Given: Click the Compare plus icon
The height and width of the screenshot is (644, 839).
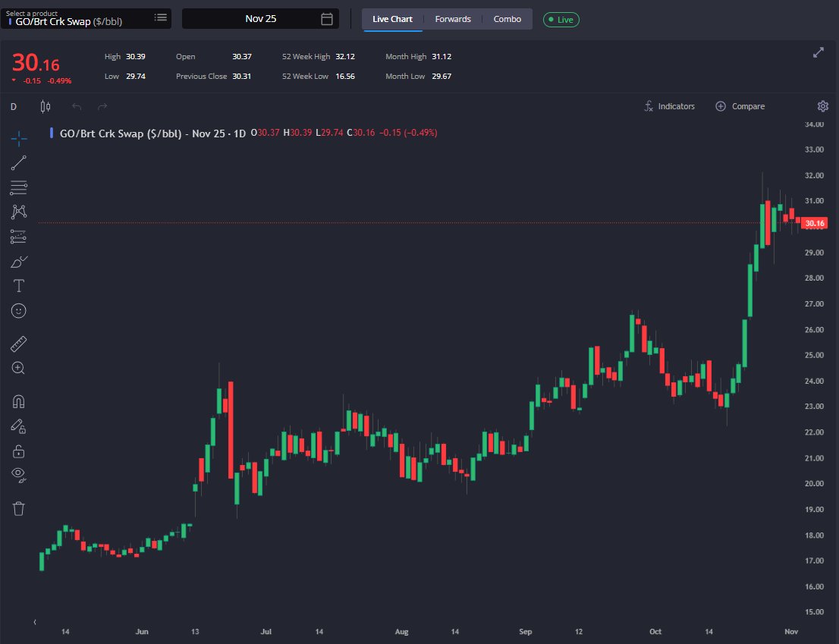Looking at the screenshot, I should [721, 106].
